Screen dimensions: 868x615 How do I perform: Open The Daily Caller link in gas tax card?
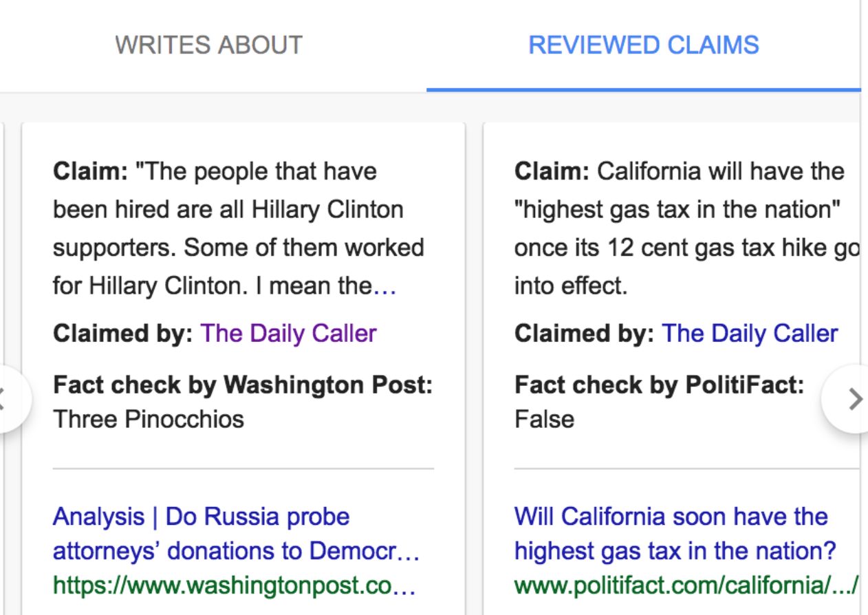pos(750,334)
